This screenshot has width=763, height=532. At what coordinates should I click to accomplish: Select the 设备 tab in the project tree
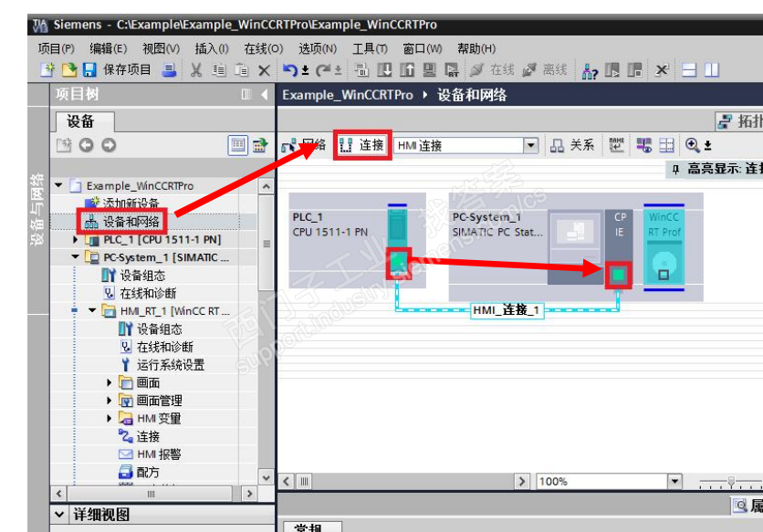click(x=85, y=121)
